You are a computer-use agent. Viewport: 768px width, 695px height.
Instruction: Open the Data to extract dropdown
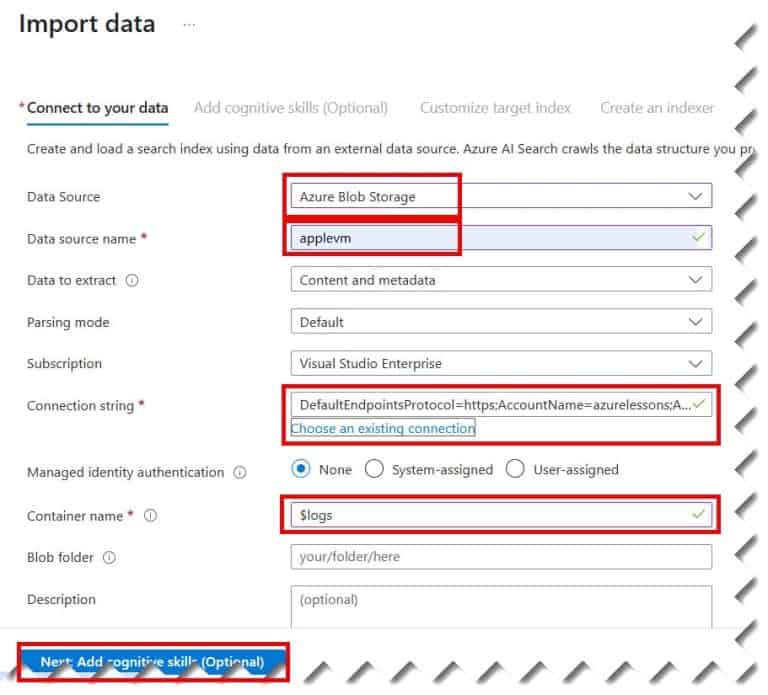click(501, 280)
